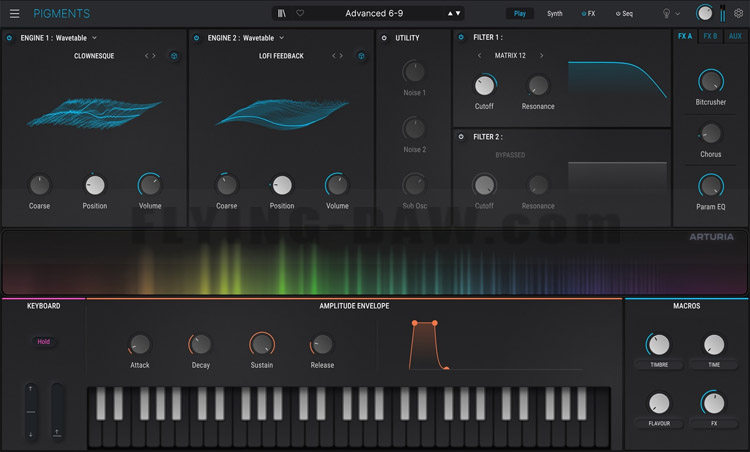Click the envelope Decay knob

200,344
